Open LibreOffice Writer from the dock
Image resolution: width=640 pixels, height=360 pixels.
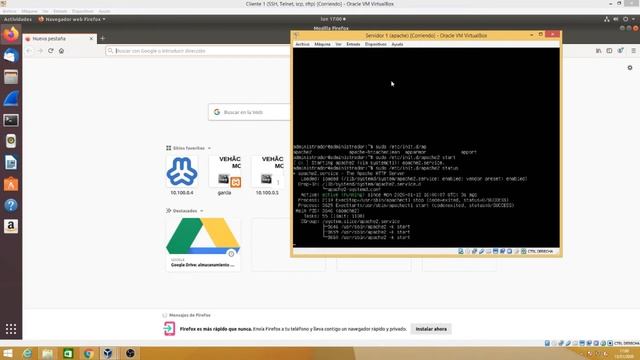pyautogui.click(x=11, y=163)
